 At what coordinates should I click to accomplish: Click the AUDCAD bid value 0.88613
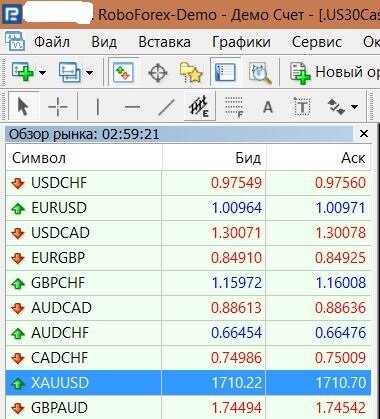click(x=237, y=308)
